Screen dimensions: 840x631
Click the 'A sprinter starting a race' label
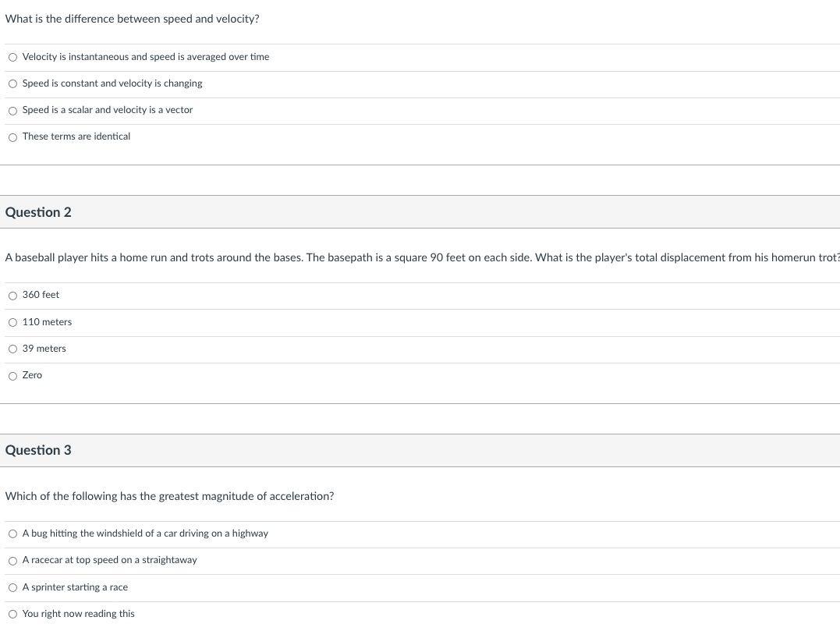coord(75,587)
